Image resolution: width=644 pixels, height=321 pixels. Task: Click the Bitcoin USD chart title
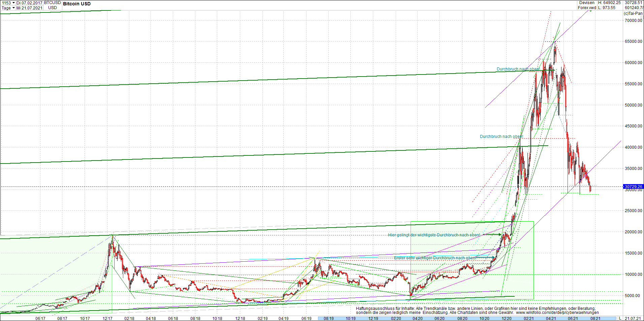tap(77, 4)
